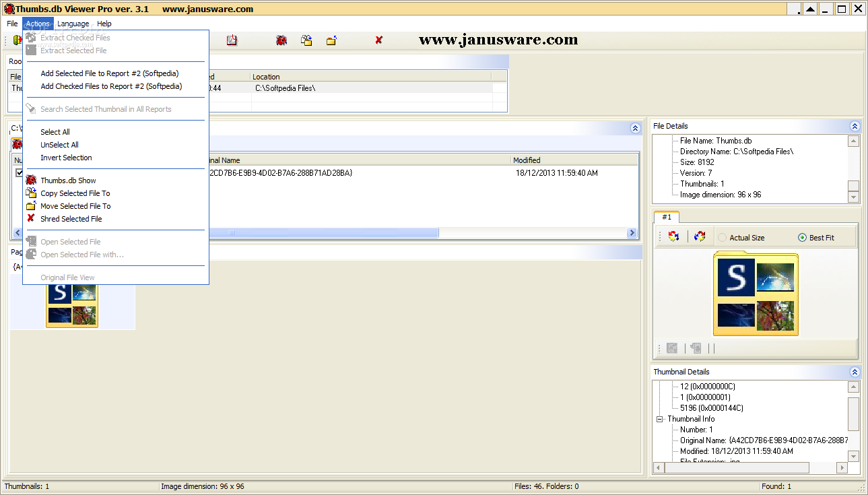Click thumbnail list horizontal scrollbar right arrow
Image resolution: width=868 pixels, height=495 pixels.
pos(632,232)
